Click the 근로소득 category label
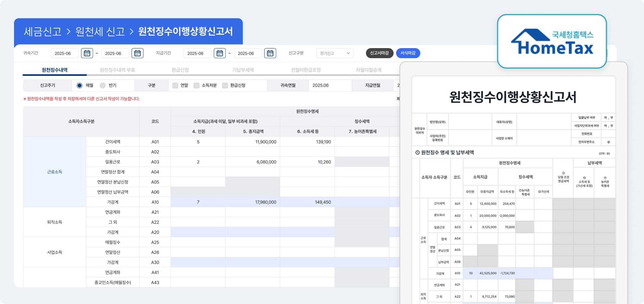 55,172
